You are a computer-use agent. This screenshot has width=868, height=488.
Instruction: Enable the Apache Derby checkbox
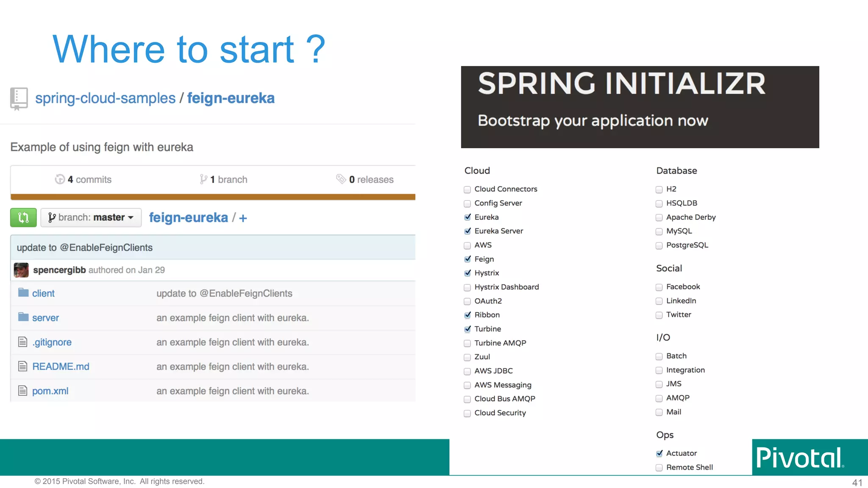(659, 217)
